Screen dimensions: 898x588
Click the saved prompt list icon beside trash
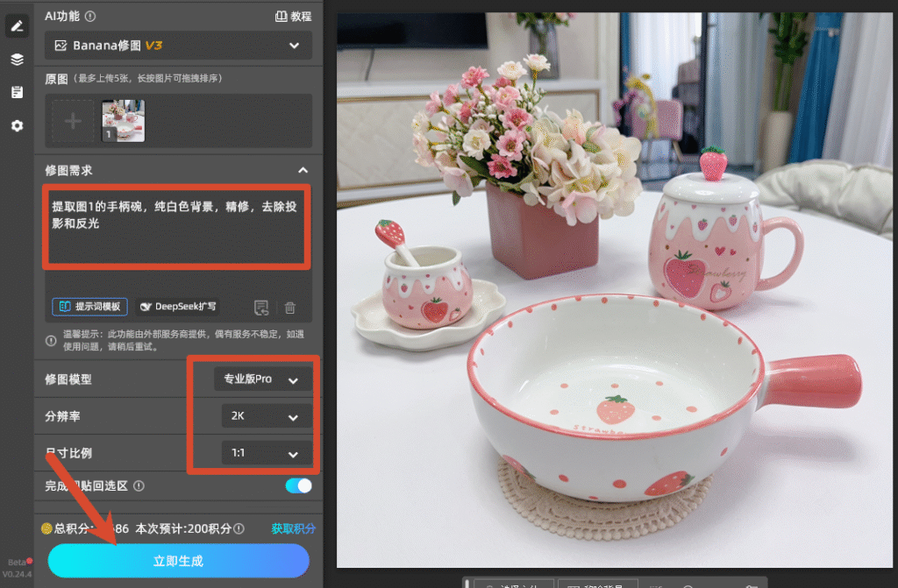pos(261,308)
